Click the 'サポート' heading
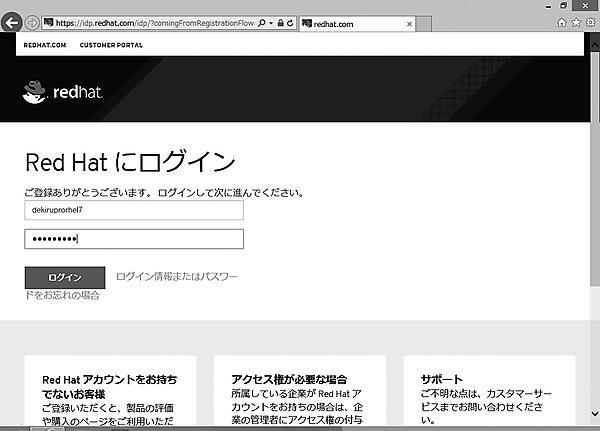Viewport: 600px width, 431px height. click(442, 379)
